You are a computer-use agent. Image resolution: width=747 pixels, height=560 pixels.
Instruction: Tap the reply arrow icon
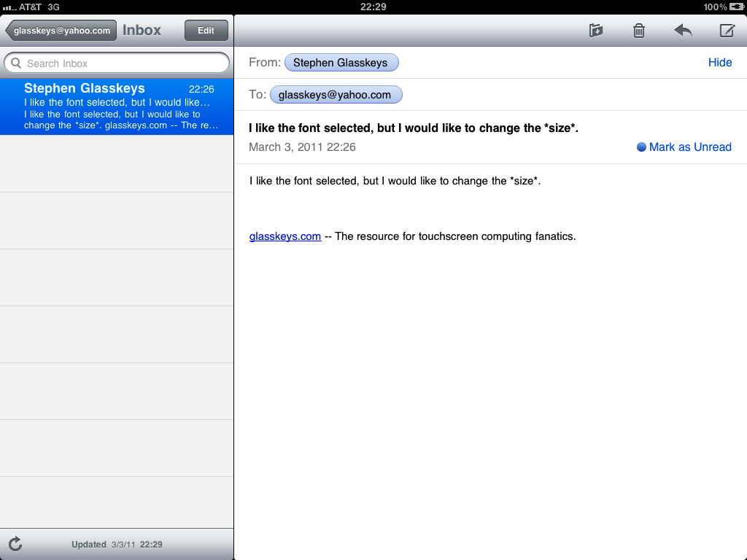click(683, 31)
